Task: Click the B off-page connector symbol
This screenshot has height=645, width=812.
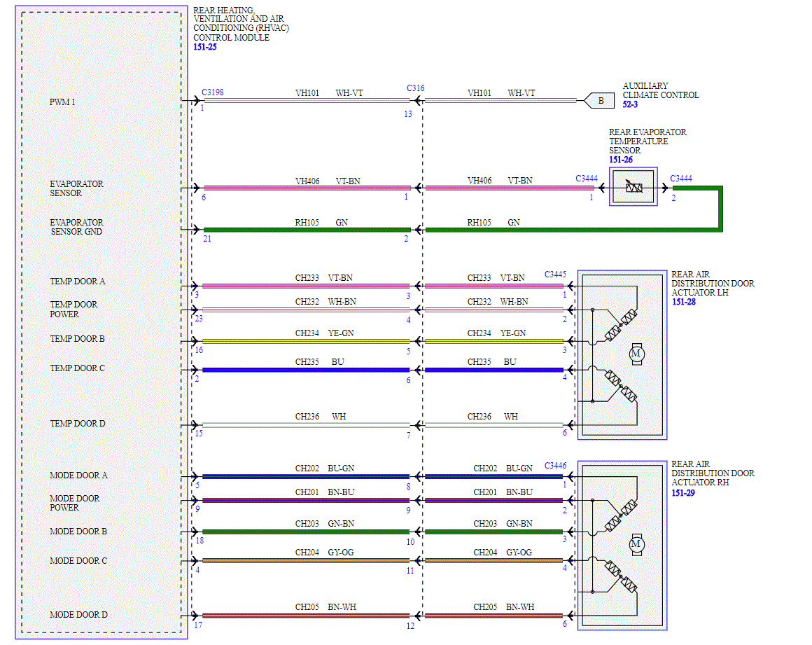Action: [598, 101]
